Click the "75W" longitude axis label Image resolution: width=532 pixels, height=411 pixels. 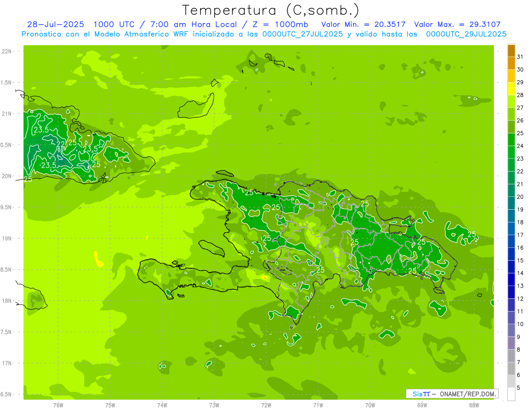click(110, 405)
